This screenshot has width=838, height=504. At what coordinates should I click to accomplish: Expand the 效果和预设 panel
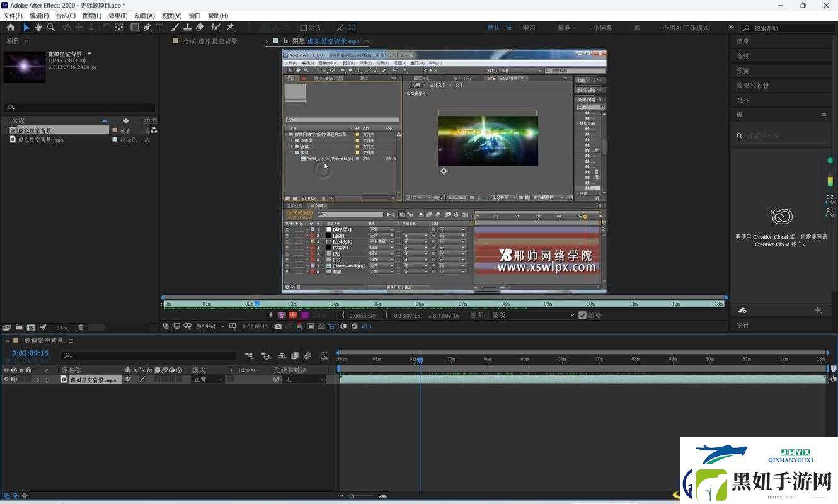tap(753, 85)
